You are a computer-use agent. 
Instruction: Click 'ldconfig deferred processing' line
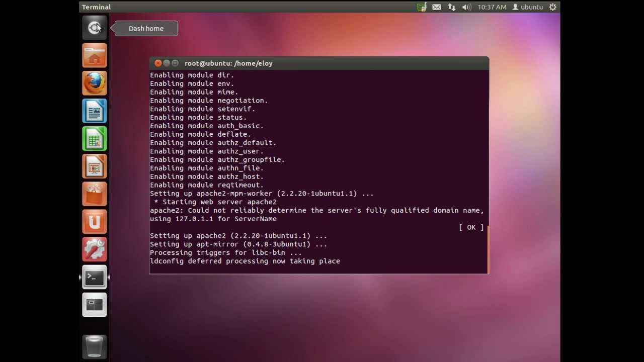point(245,261)
